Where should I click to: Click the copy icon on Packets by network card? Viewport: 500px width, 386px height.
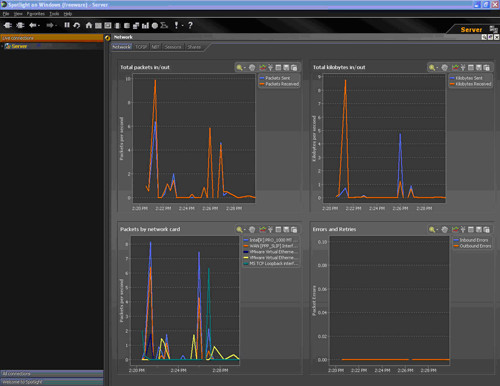294,230
